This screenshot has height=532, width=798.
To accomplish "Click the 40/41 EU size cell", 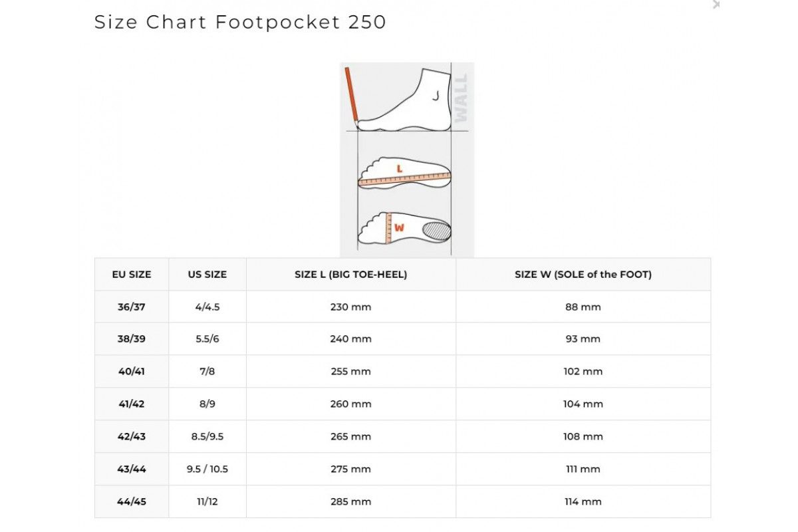I will pos(132,371).
